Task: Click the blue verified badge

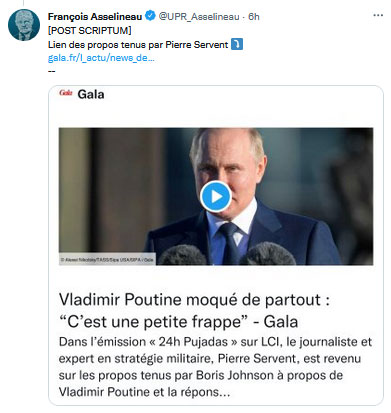Action: [x=151, y=16]
